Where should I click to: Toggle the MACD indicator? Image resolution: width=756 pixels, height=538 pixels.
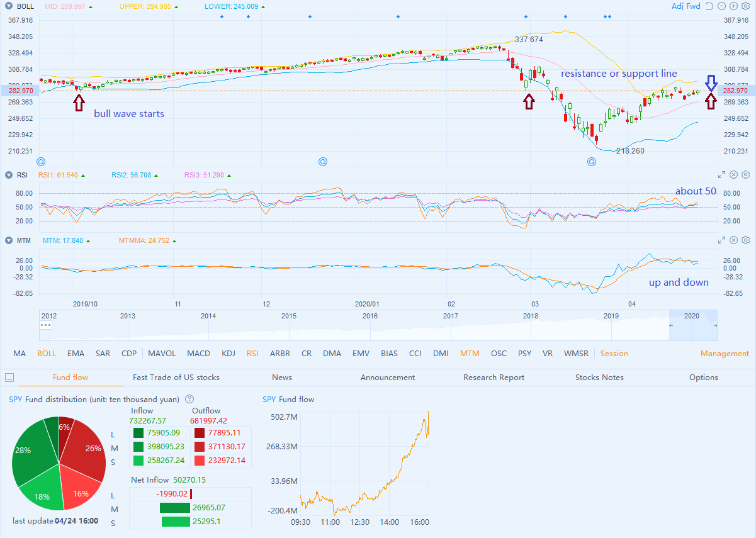(198, 354)
